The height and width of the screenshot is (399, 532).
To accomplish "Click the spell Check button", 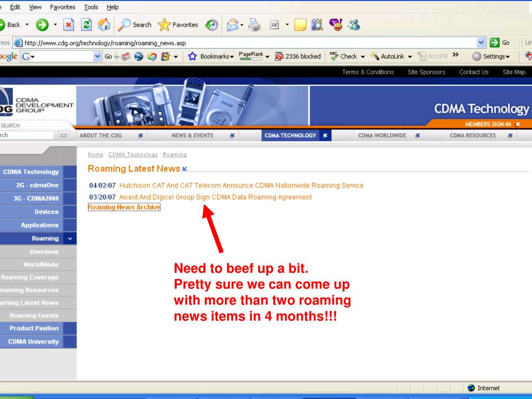I will coord(343,57).
